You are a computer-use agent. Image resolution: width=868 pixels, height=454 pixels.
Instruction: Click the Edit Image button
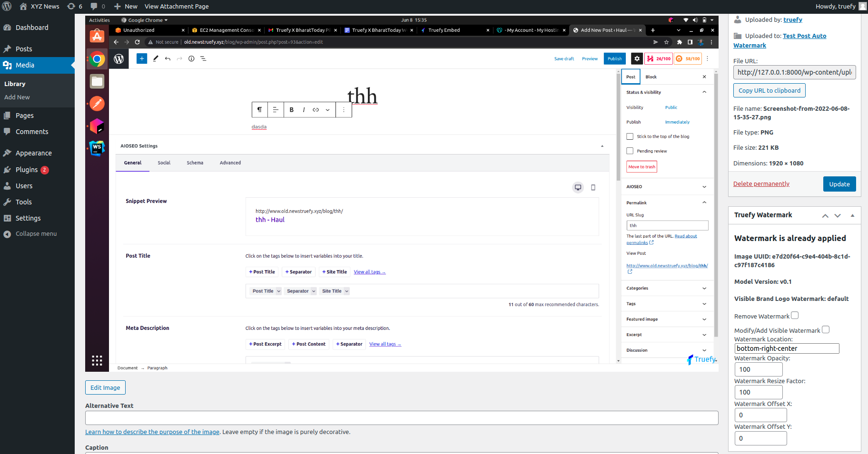(x=105, y=387)
